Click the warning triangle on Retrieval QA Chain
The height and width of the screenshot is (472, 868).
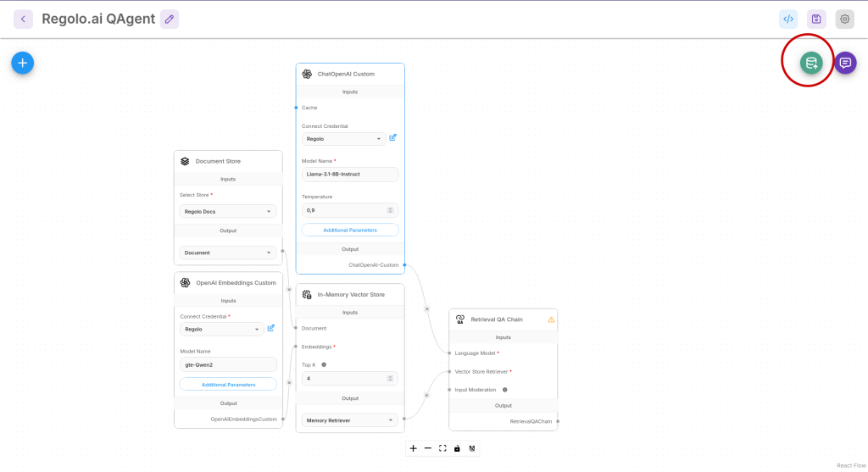click(551, 319)
